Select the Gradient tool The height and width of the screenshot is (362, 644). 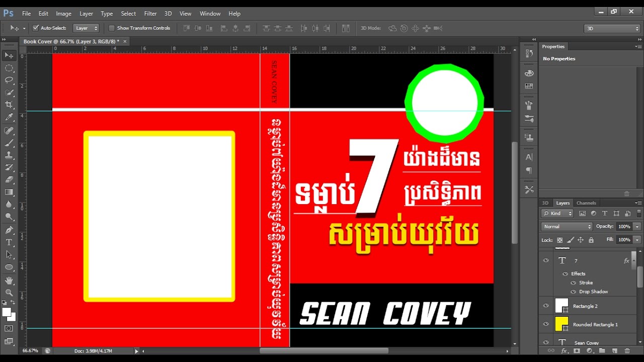pyautogui.click(x=9, y=192)
